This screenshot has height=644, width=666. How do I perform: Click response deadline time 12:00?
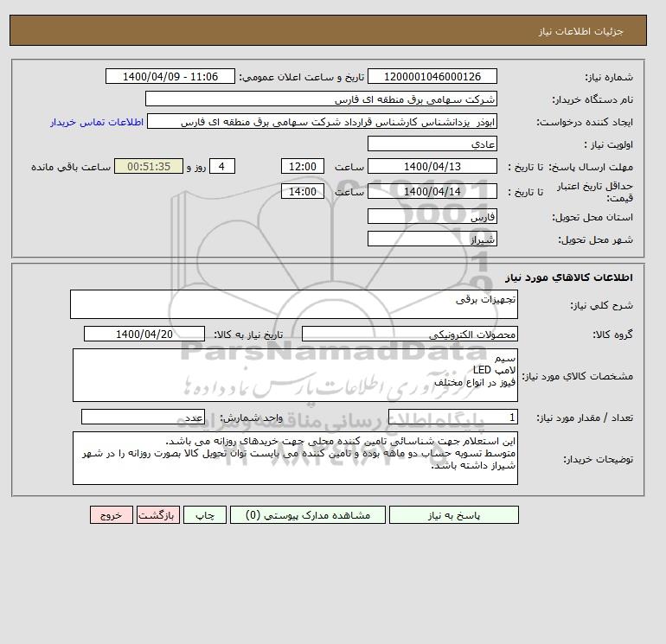tap(303, 167)
